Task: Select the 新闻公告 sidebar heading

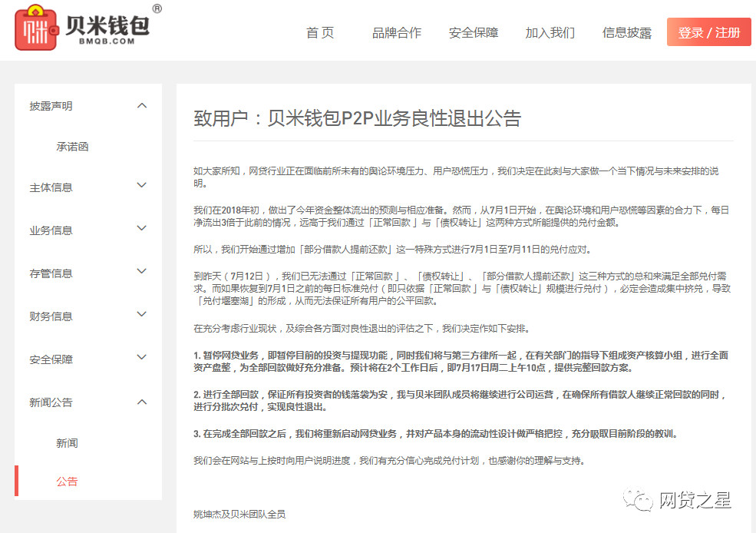Action: point(51,402)
